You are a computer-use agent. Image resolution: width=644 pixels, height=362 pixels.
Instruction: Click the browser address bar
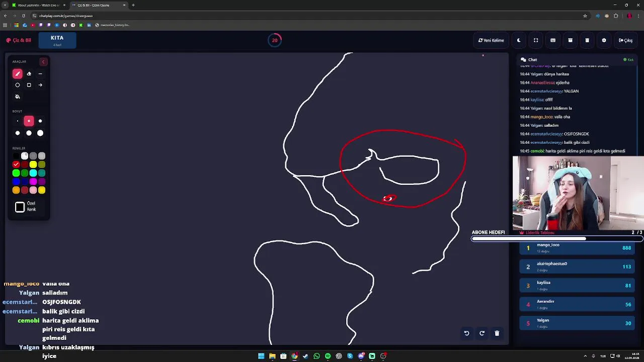pyautogui.click(x=307, y=16)
